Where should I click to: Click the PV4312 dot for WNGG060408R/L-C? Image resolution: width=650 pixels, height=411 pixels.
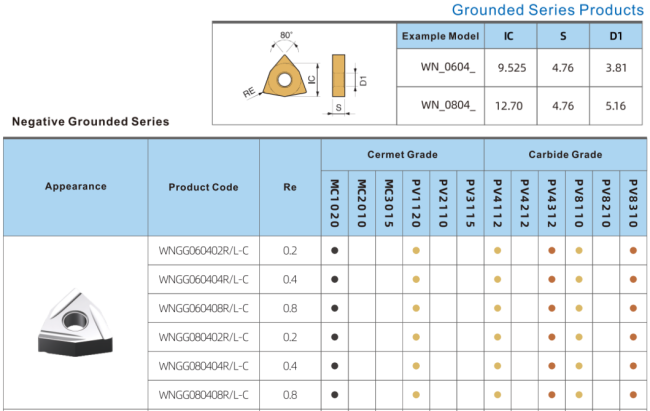pyautogui.click(x=552, y=308)
